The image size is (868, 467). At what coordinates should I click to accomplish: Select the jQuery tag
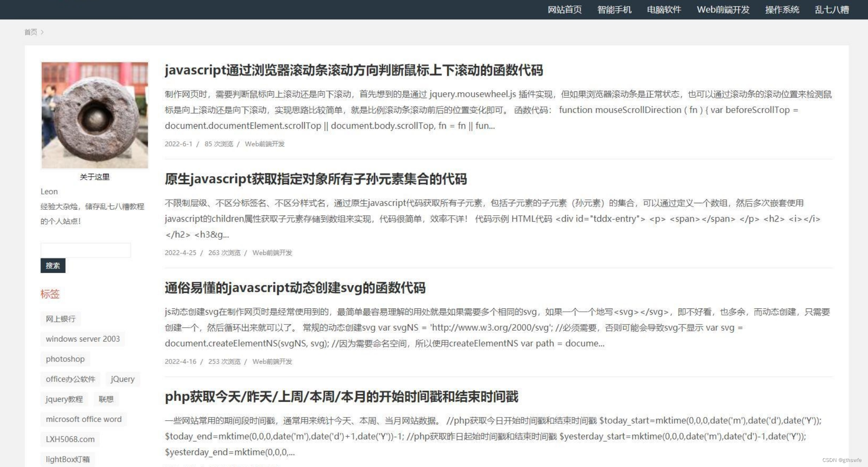click(x=123, y=379)
